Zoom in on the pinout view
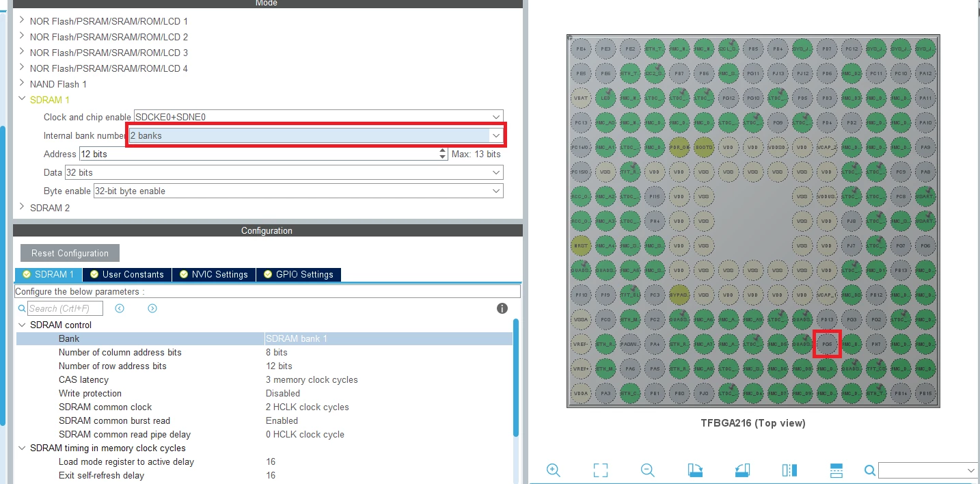Image resolution: width=980 pixels, height=484 pixels. (x=554, y=470)
